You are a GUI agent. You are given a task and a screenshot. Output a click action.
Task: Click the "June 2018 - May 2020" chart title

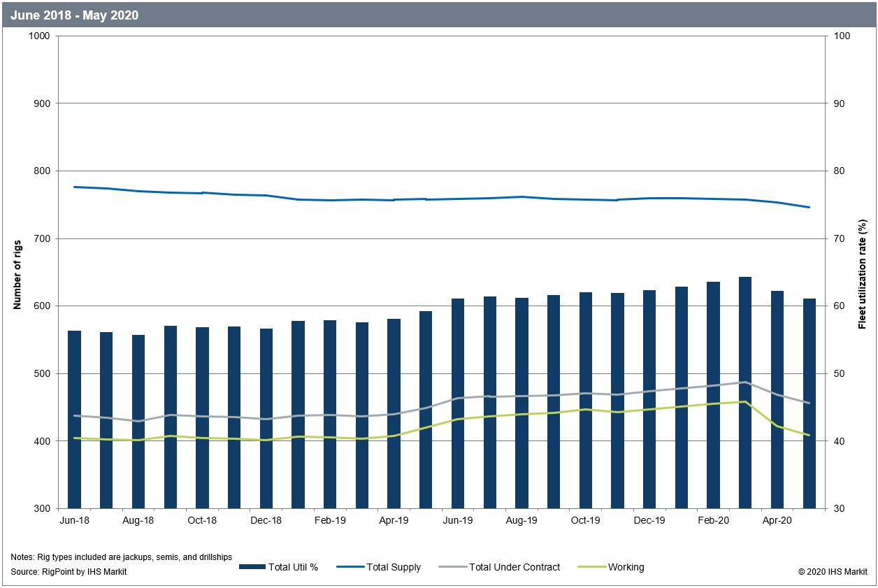74,15
